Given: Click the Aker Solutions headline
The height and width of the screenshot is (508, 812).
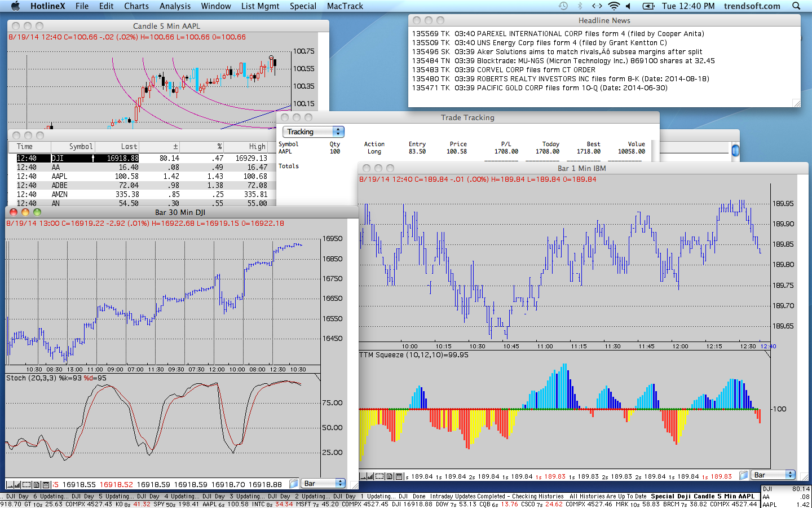Looking at the screenshot, I should pyautogui.click(x=557, y=52).
